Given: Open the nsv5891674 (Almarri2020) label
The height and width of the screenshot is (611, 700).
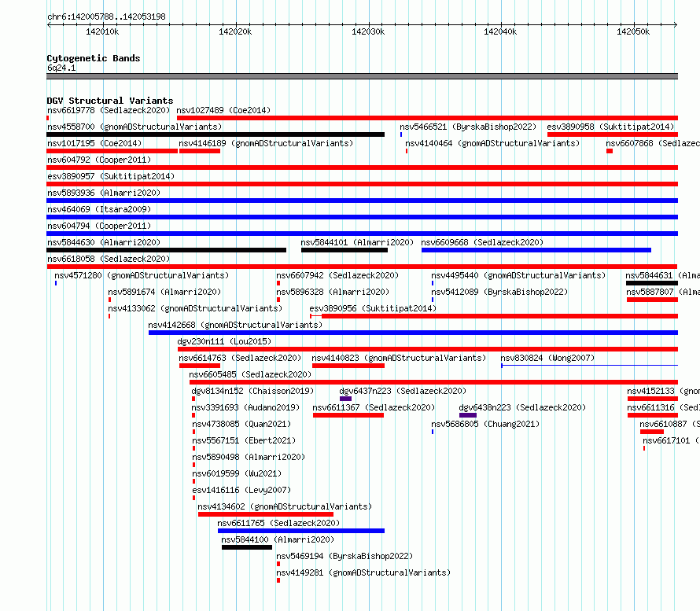Looking at the screenshot, I should point(164,292).
